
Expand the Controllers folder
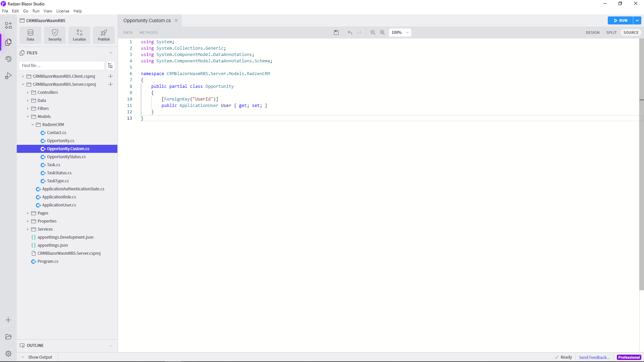(28, 93)
